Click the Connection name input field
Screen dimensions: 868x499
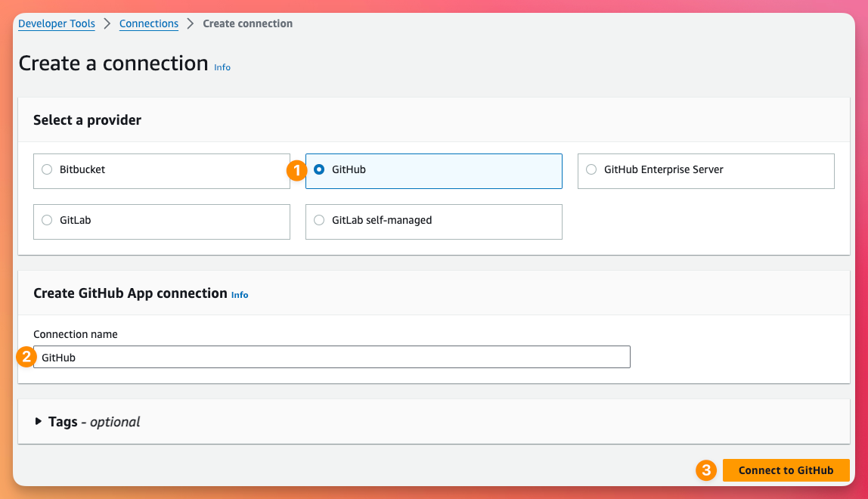(332, 357)
